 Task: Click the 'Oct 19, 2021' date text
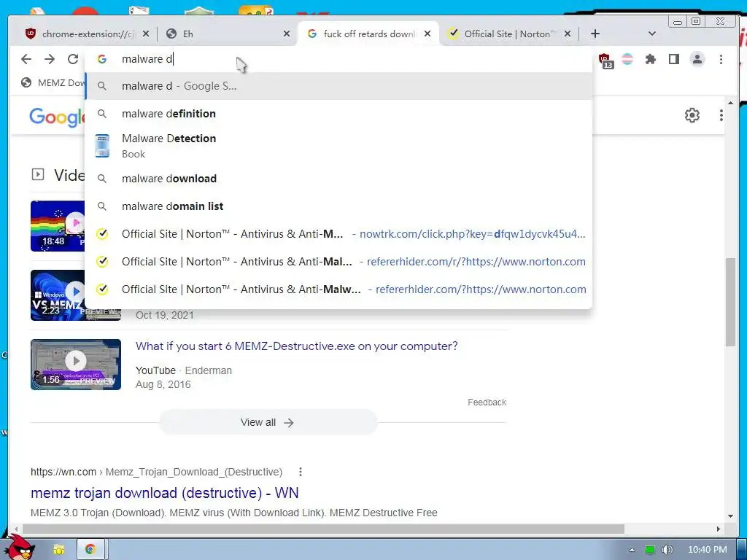tap(165, 315)
